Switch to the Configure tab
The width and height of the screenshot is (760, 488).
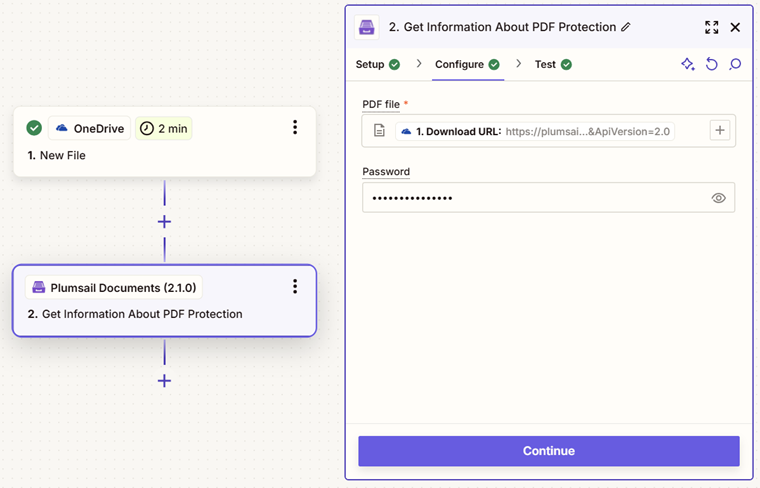click(467, 64)
